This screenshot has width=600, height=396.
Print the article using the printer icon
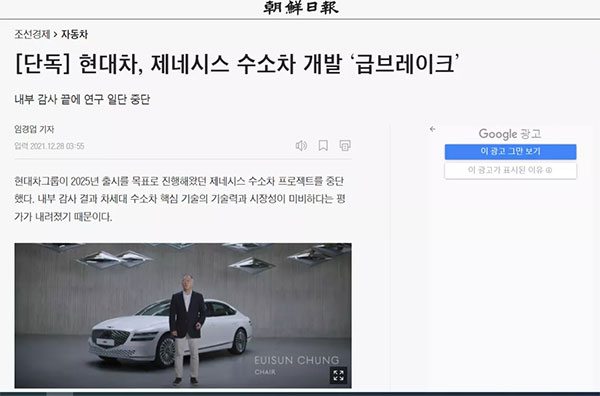pyautogui.click(x=345, y=145)
